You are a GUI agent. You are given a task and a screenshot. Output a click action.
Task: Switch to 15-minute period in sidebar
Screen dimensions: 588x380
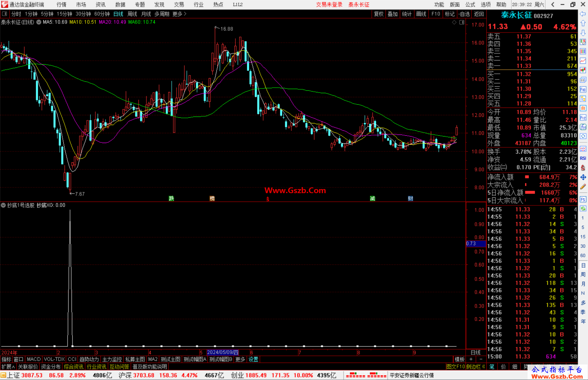point(583,237)
